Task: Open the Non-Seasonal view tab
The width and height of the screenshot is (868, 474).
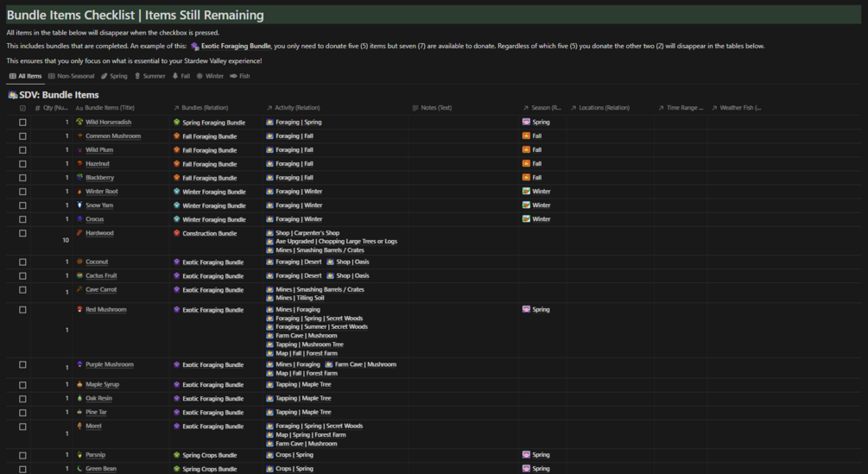Action: point(72,76)
